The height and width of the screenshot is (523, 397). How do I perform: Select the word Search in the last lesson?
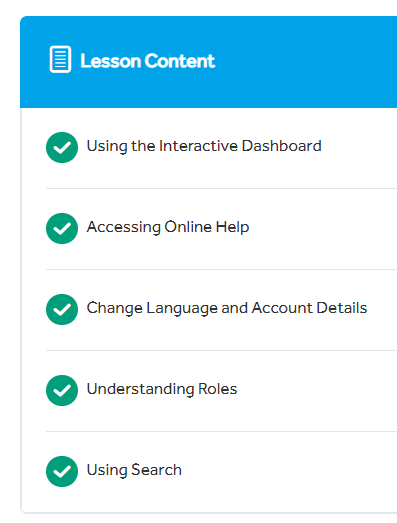coord(156,470)
